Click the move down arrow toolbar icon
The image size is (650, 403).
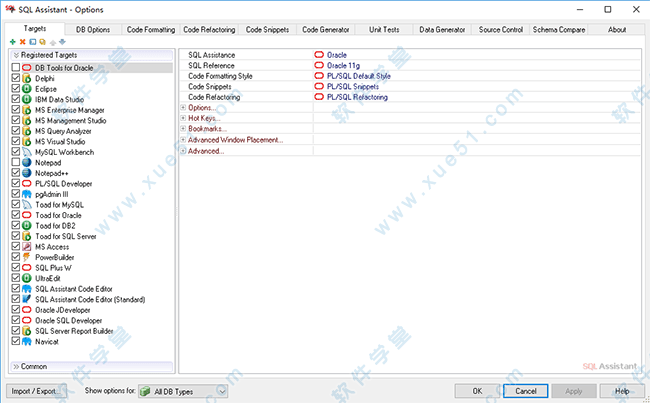pyautogui.click(x=62, y=42)
